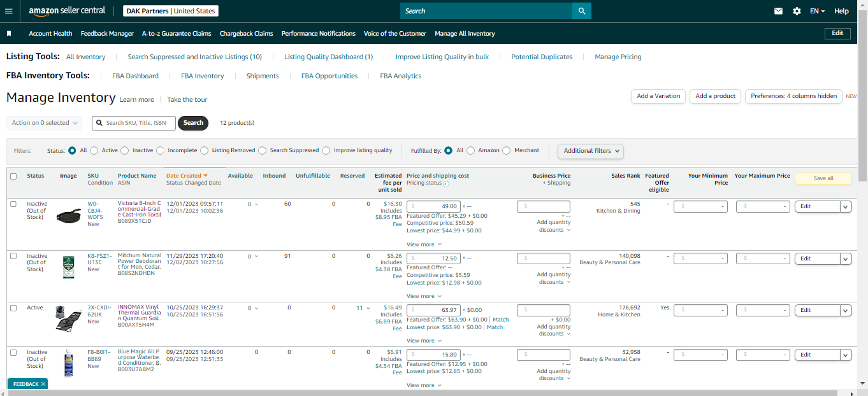Open Account Health menu item
Screen dimensions: 868x396
tap(50, 34)
